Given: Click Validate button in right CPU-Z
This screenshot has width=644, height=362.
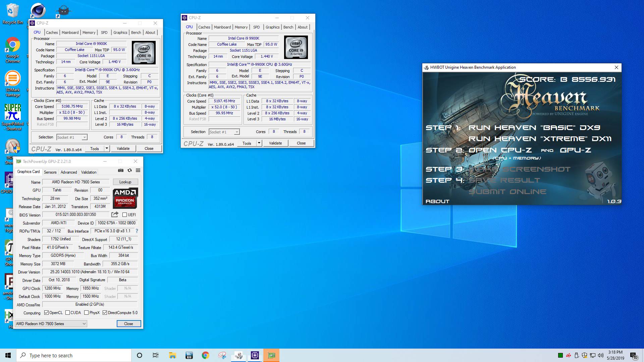Looking at the screenshot, I should click(275, 143).
